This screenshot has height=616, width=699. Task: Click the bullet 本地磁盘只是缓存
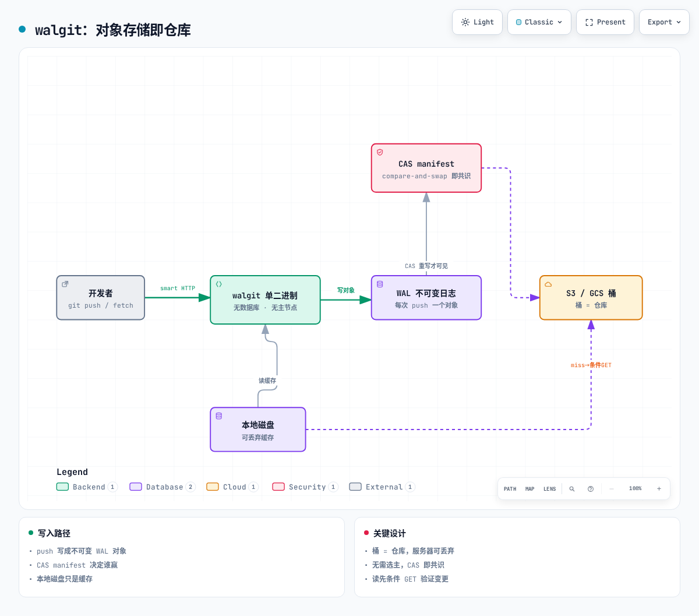[65, 579]
